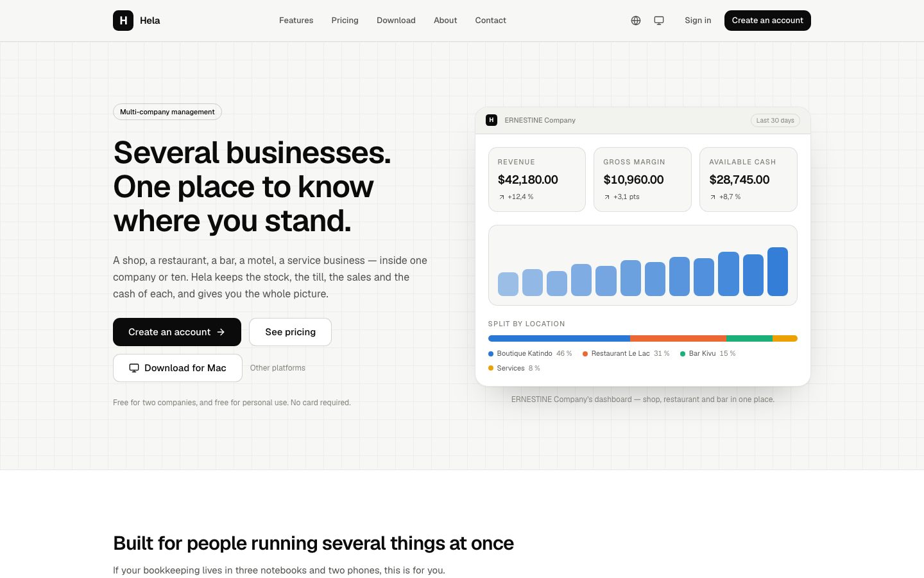Click the orange segment of split bar
The image size is (924, 578).
(678, 338)
